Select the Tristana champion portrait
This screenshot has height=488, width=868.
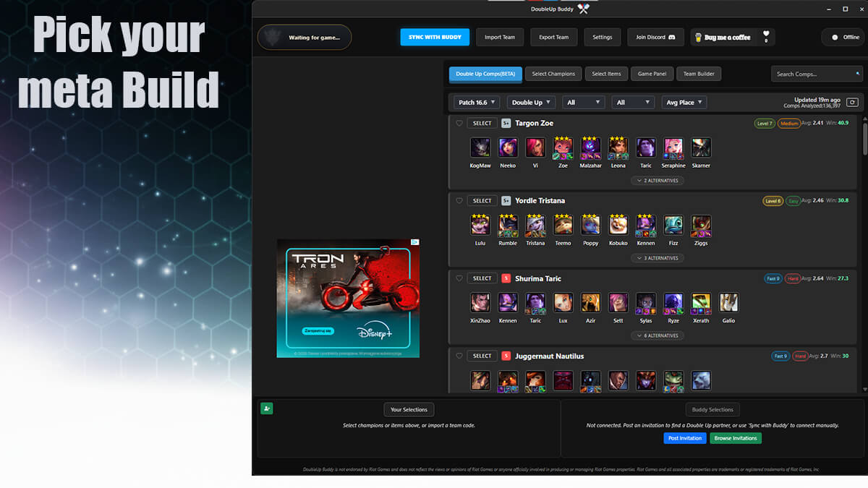pos(535,226)
